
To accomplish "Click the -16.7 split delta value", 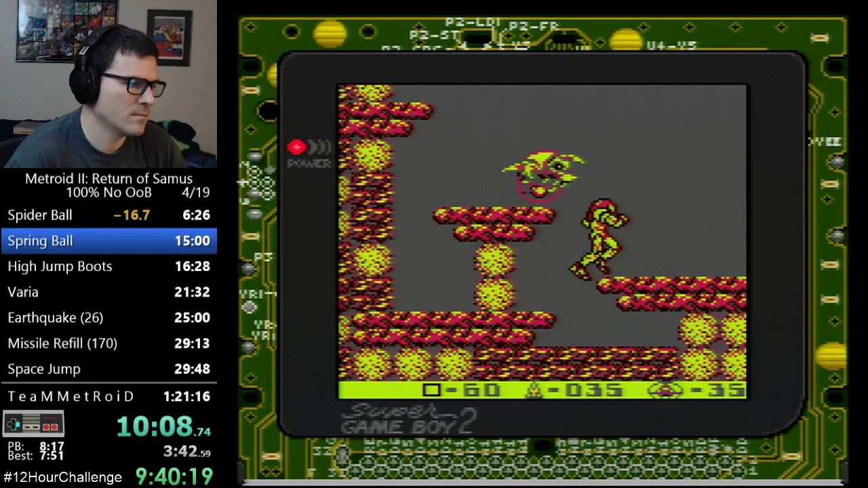I will 132,215.
